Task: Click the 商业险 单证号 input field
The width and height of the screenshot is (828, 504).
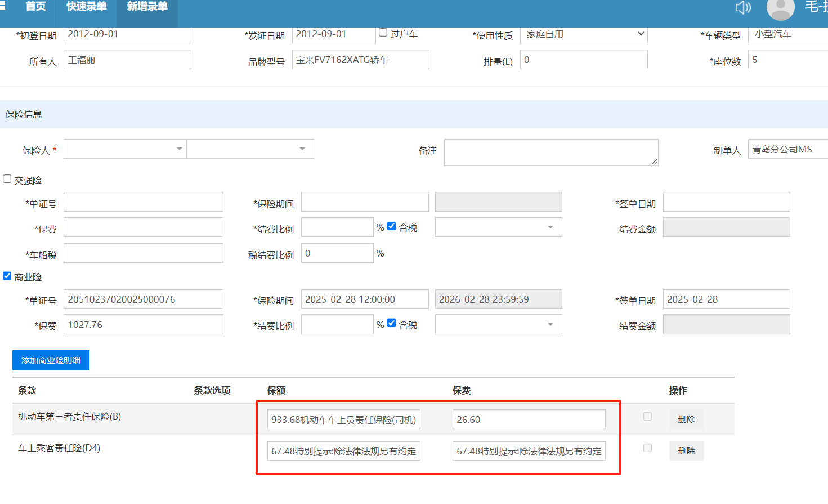Action: click(143, 299)
